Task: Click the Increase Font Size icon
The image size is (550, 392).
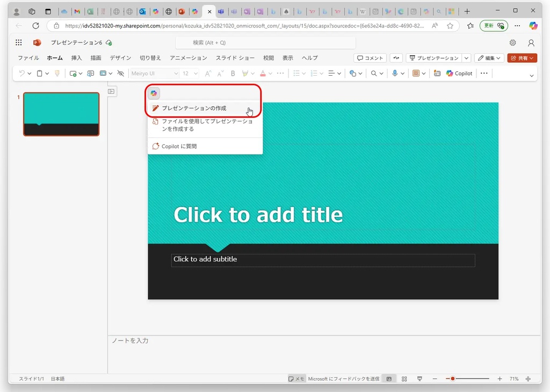Action: 208,73
